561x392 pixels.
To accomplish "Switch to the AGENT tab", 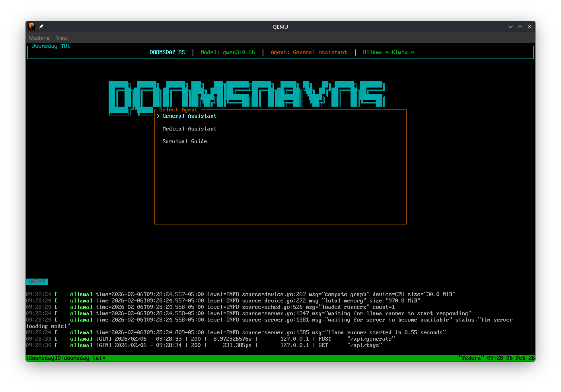I will pos(37,281).
